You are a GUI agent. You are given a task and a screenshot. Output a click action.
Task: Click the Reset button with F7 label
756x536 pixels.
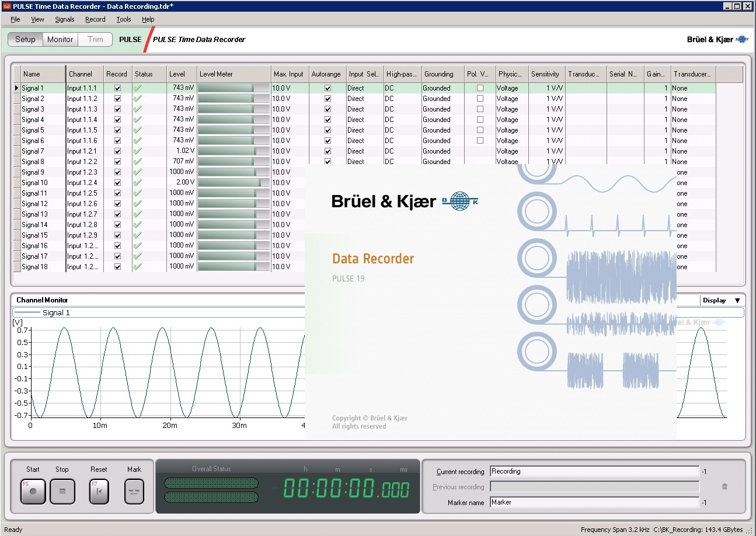pyautogui.click(x=99, y=492)
